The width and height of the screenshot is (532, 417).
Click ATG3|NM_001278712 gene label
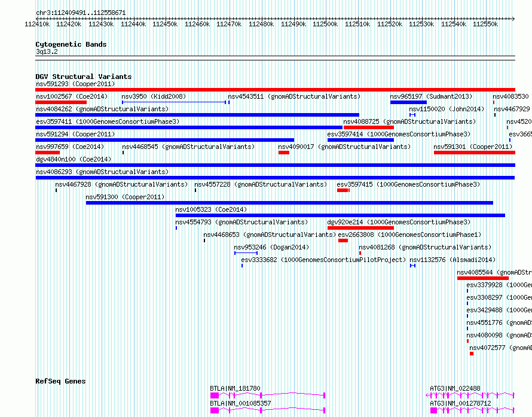pos(460,403)
